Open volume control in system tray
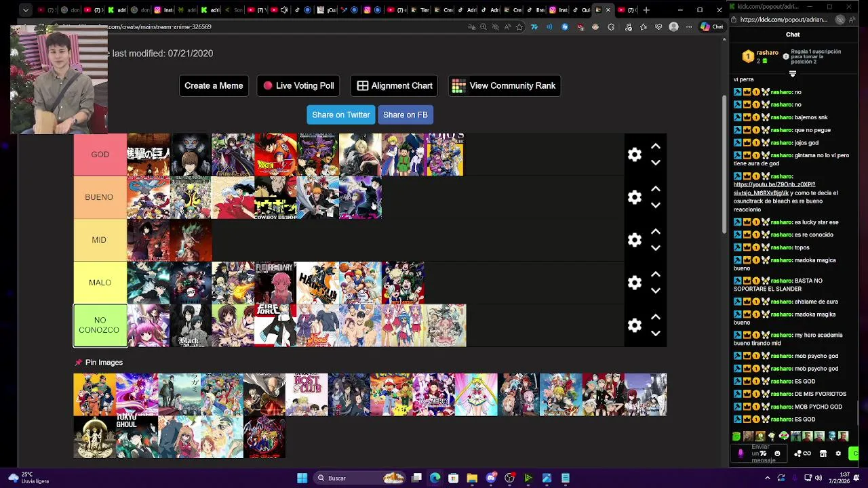This screenshot has height=488, width=868. (818, 479)
